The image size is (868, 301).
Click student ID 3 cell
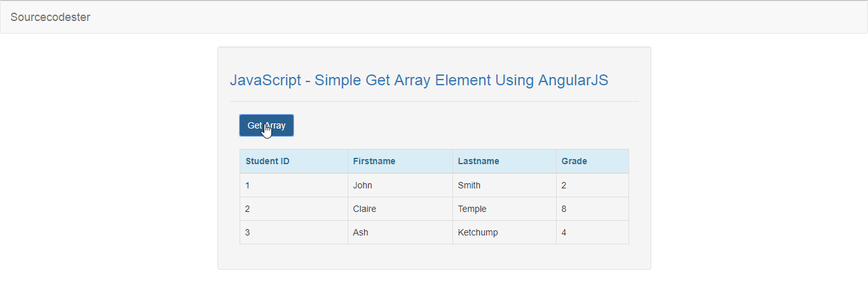[294, 232]
